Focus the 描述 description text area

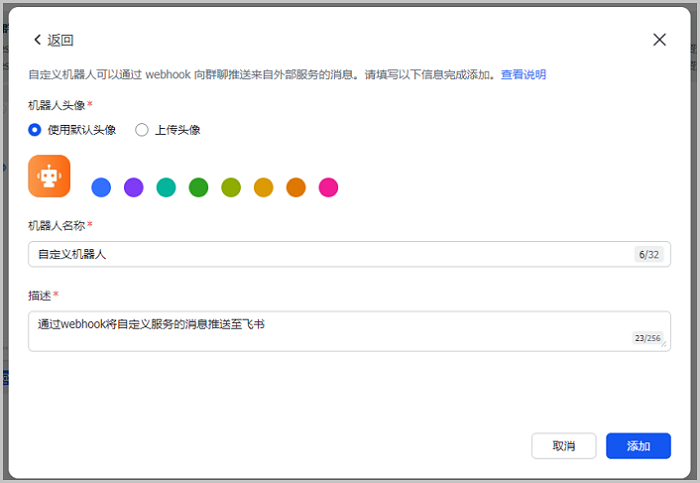click(x=330, y=331)
